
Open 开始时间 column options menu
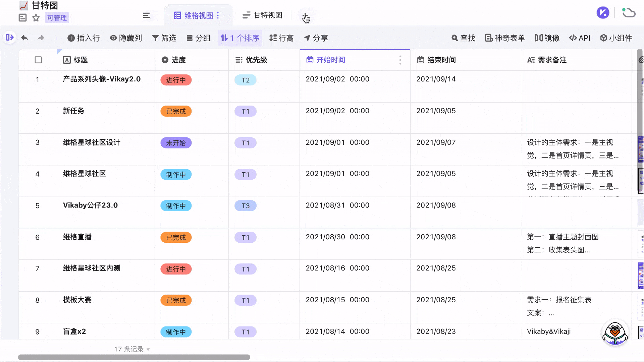click(400, 60)
